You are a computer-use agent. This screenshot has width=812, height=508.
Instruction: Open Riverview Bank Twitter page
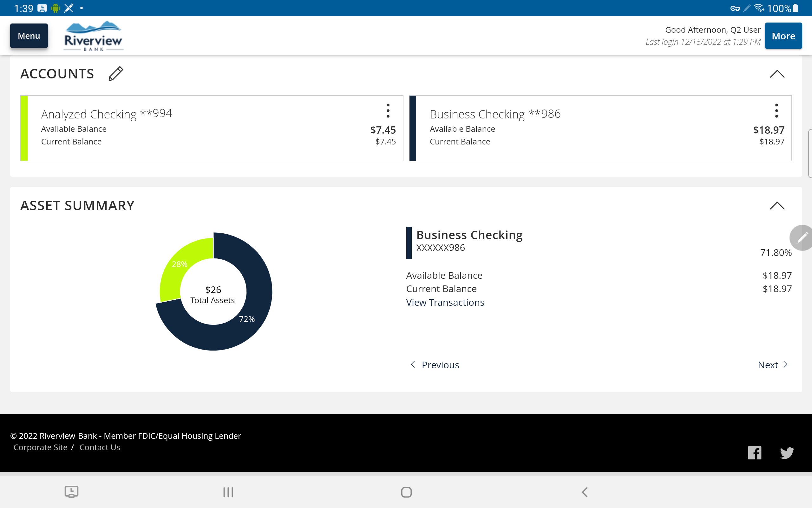pos(787,452)
